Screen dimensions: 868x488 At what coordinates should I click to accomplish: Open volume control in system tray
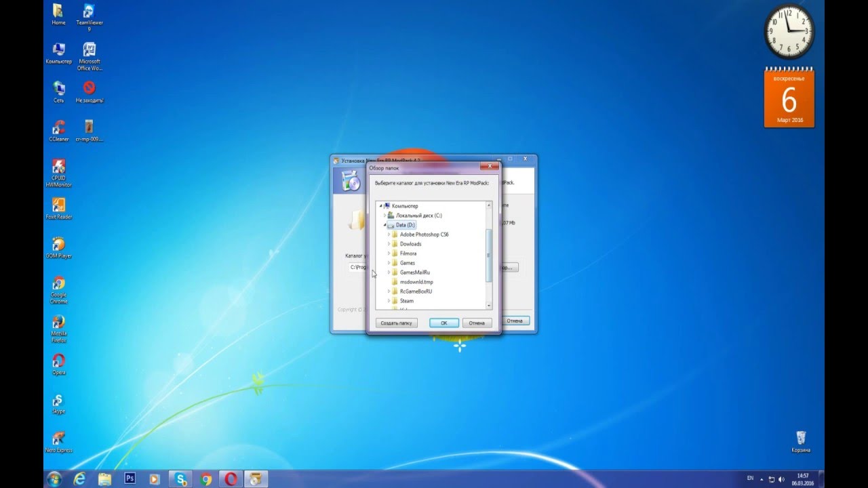coord(781,479)
